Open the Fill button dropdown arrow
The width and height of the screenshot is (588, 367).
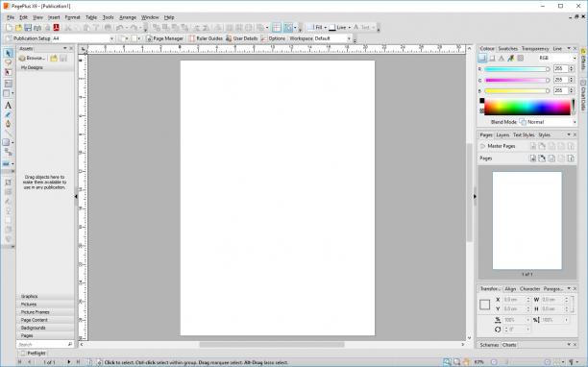[325, 28]
